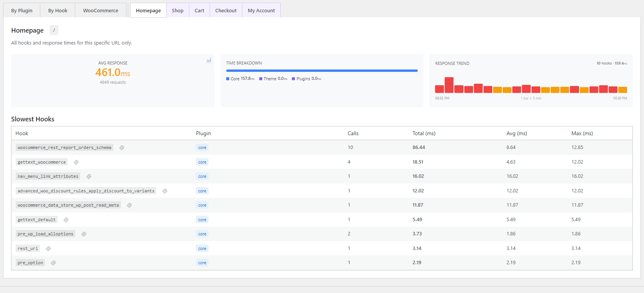
Task: Click the purple Theme legend swatch
Action: [x=261, y=79]
